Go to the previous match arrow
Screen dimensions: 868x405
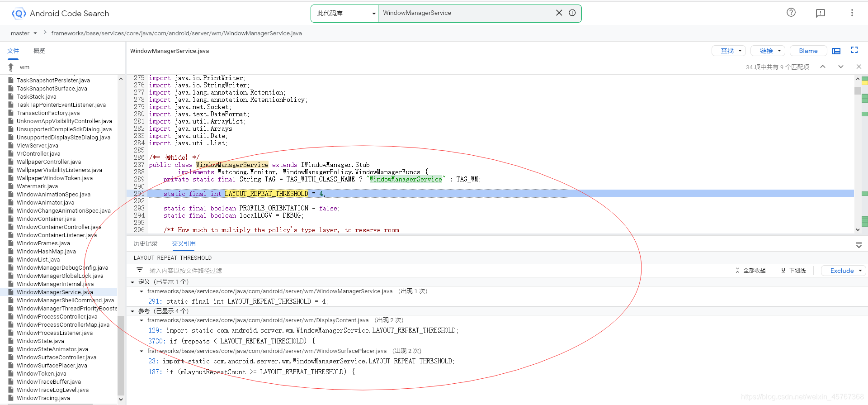tap(823, 67)
